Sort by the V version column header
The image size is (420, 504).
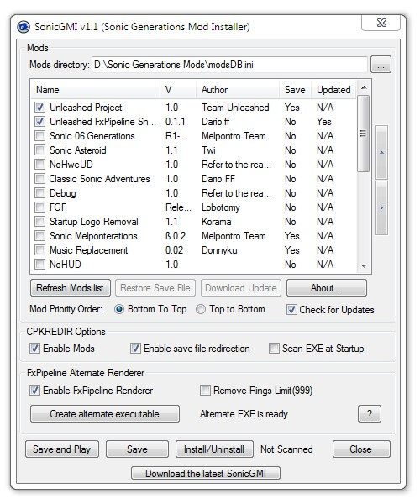[x=178, y=90]
